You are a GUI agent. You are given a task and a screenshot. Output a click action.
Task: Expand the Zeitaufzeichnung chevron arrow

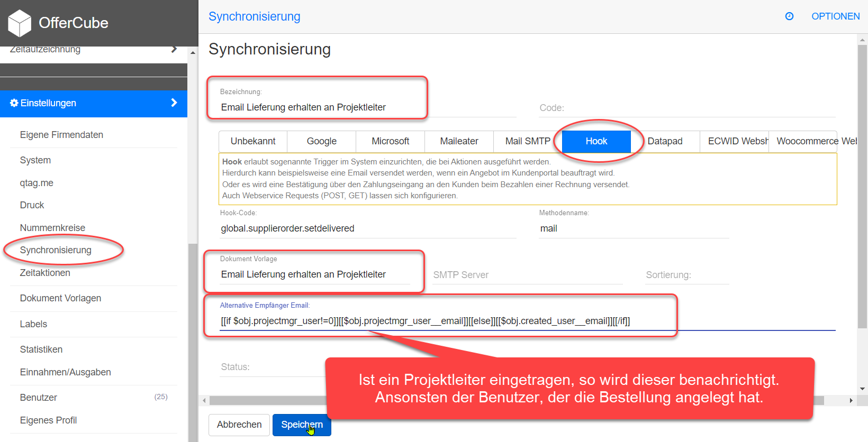pyautogui.click(x=174, y=49)
